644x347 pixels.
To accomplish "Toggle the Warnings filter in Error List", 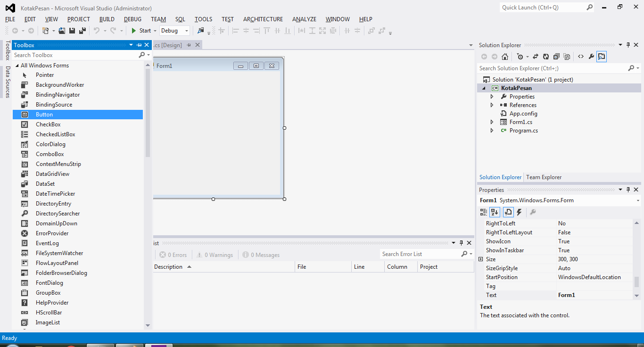I will 215,255.
